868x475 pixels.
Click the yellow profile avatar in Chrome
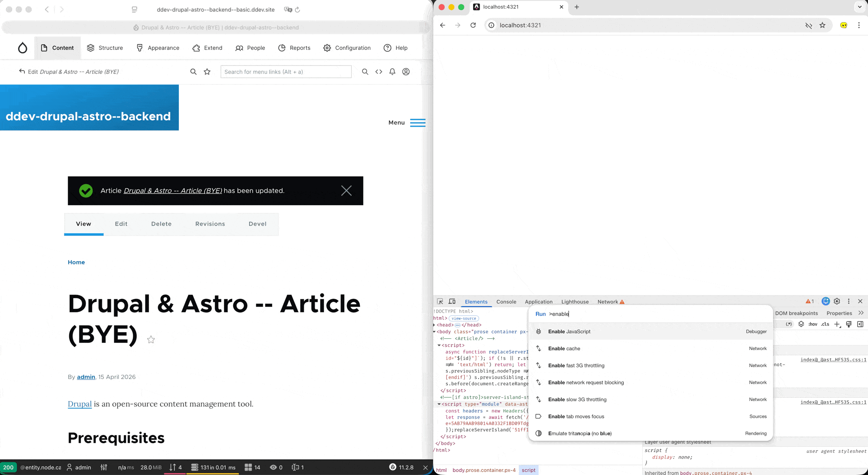(844, 25)
